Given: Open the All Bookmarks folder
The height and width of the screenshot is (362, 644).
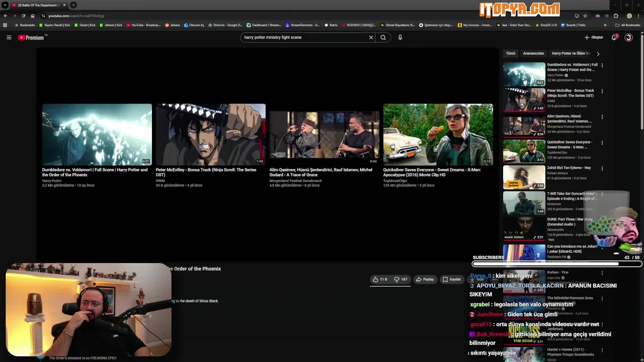Looking at the screenshot, I should click(x=628, y=25).
